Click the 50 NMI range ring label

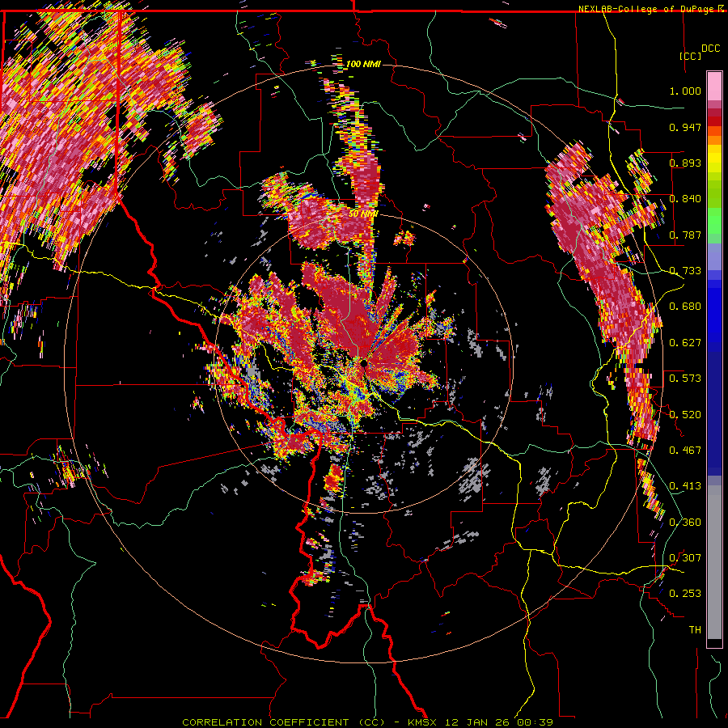point(363,214)
